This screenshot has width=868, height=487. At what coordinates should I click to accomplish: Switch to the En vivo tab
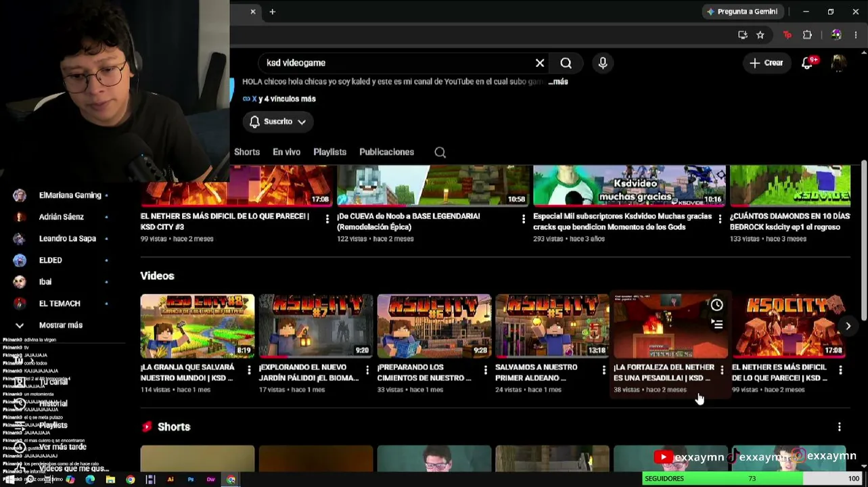286,152
